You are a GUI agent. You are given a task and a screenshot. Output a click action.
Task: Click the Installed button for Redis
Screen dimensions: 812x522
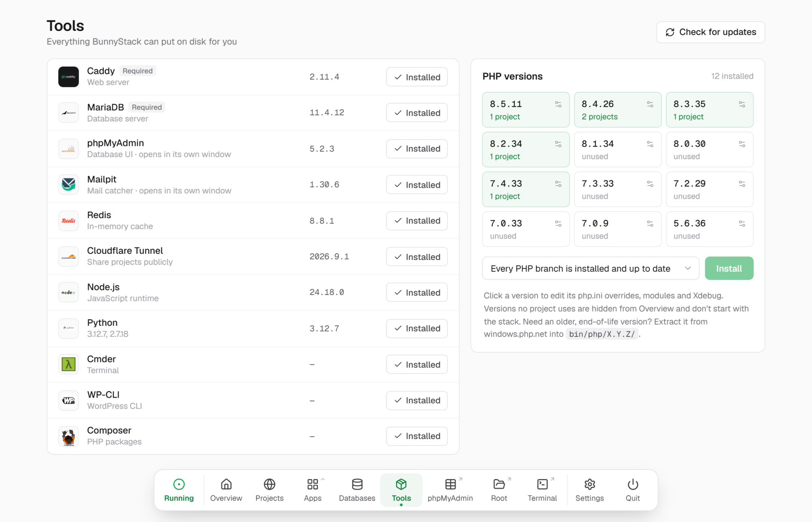(x=417, y=221)
